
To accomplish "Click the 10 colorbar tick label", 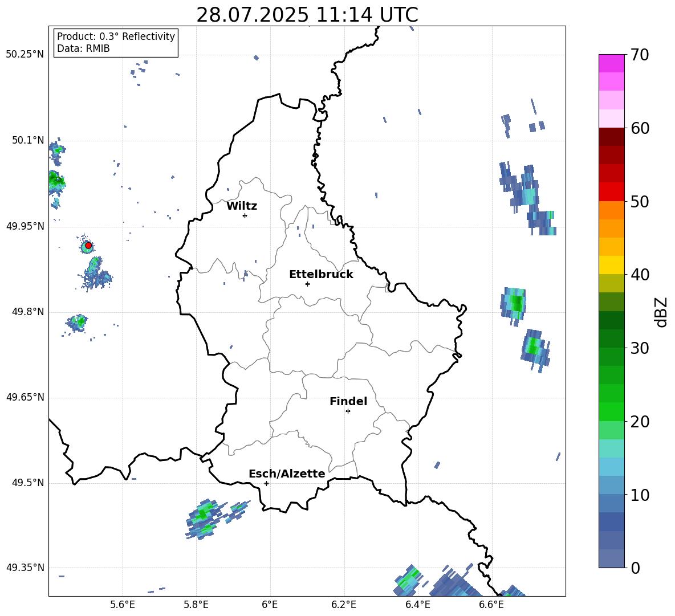I will (640, 495).
